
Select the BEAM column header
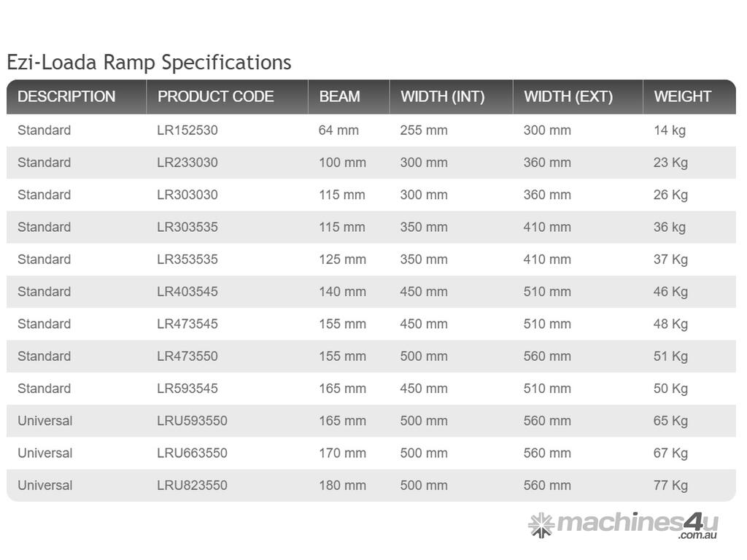click(339, 97)
